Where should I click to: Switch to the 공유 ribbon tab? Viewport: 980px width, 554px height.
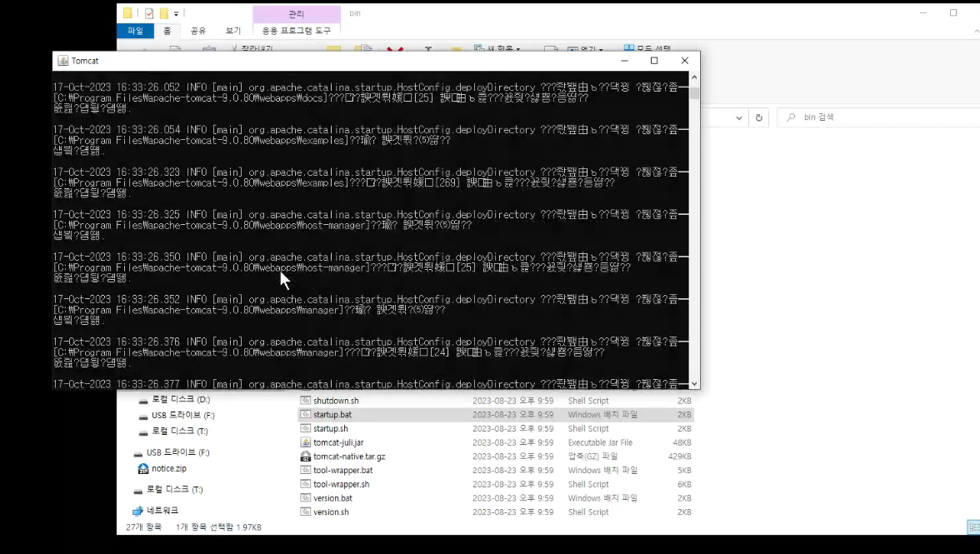coord(198,31)
